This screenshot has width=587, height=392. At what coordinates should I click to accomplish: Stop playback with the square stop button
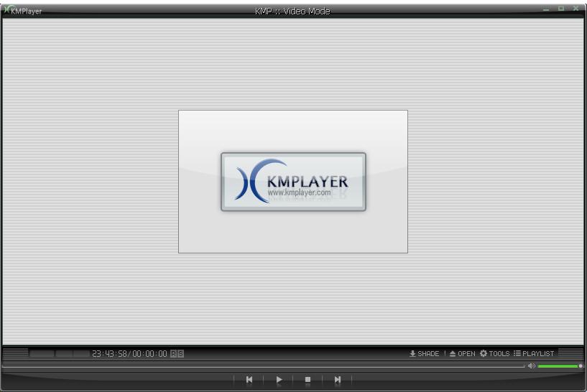(x=308, y=380)
